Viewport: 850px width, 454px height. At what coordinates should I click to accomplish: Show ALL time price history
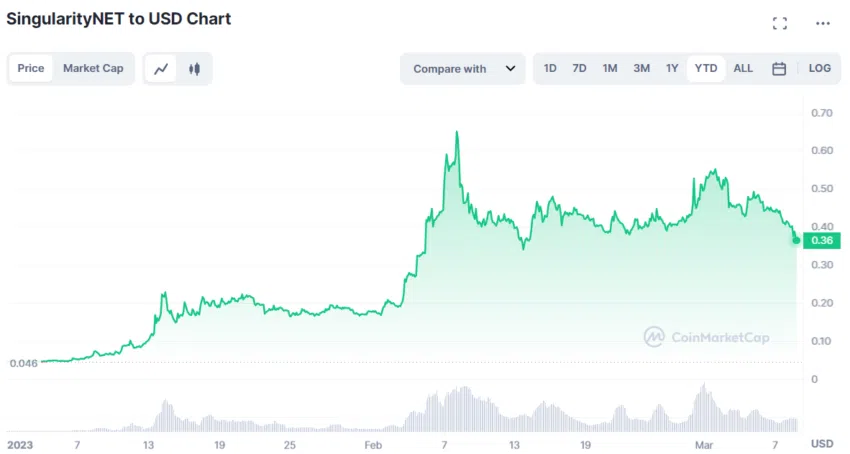[x=743, y=68]
